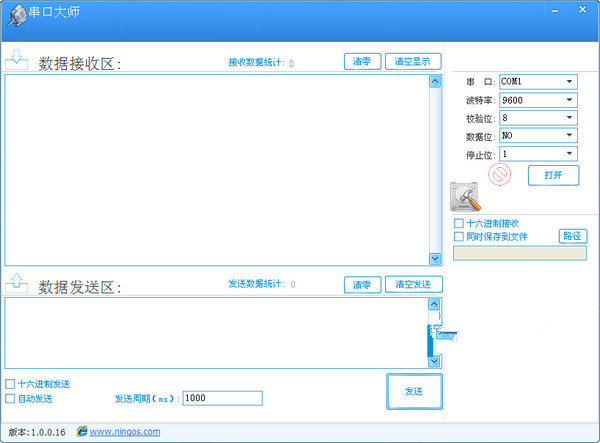The height and width of the screenshot is (443, 600).
Task: Expand the 波特率 9600 baud rate dropdown
Action: pyautogui.click(x=569, y=100)
